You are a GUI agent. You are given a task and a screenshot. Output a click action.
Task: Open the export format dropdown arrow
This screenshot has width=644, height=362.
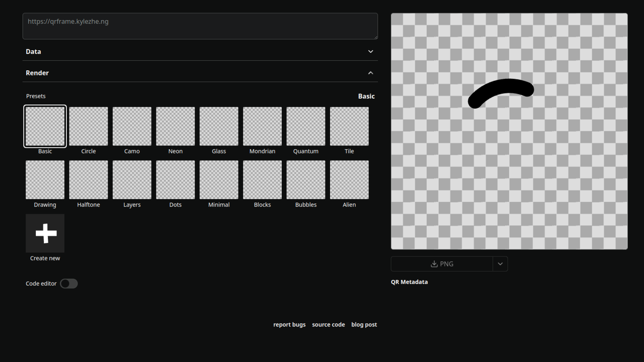pyautogui.click(x=500, y=264)
